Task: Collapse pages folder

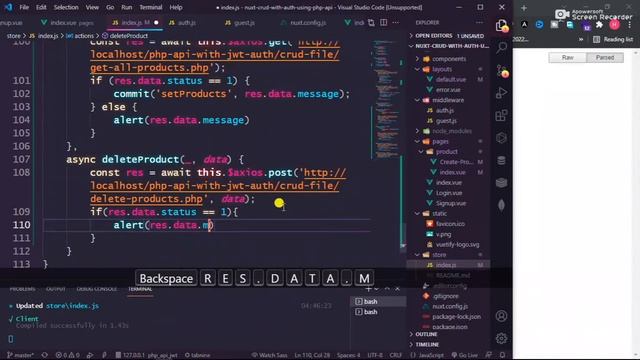Action: click(440, 141)
